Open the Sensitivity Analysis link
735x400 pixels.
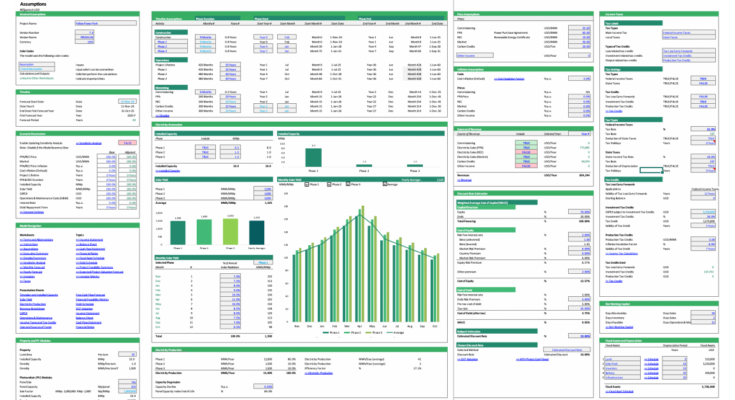tap(89, 143)
